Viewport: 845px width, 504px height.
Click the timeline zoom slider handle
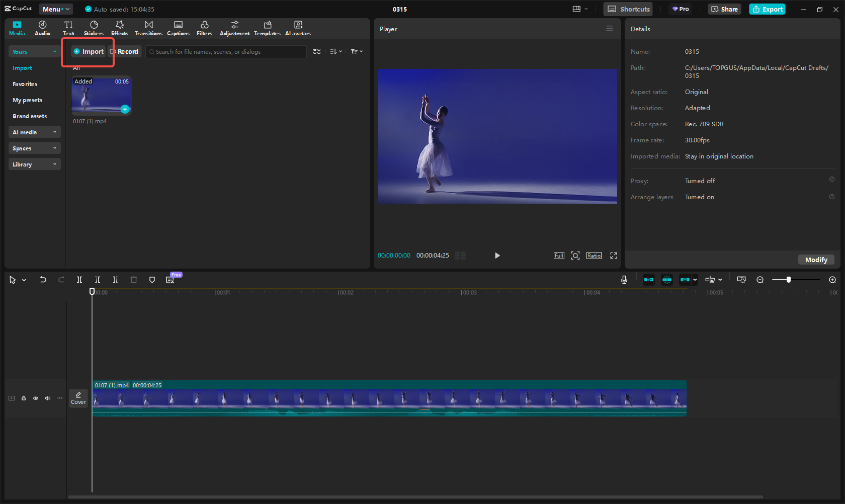[789, 280]
